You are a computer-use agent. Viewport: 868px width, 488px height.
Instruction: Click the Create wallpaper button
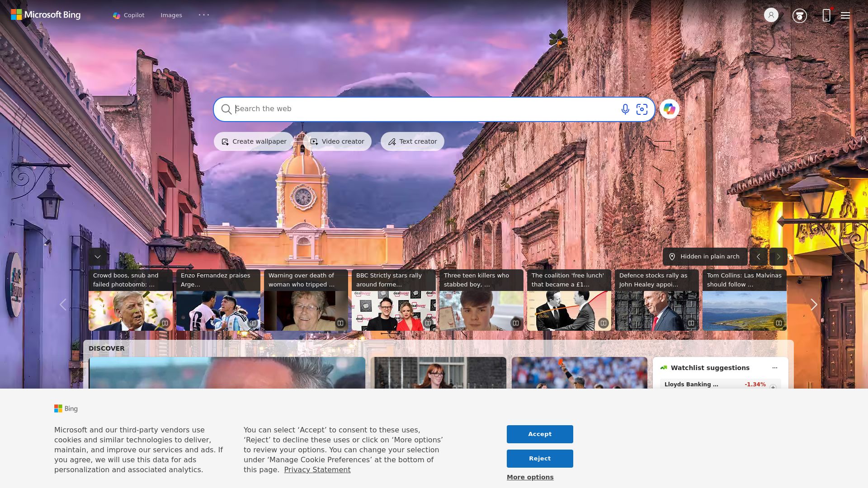tap(254, 141)
